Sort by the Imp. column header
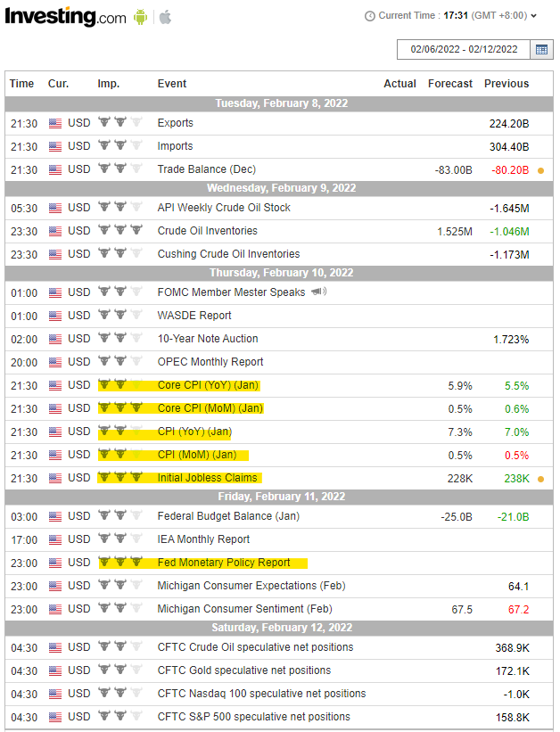Screen dimensions: 560x732 click(109, 84)
